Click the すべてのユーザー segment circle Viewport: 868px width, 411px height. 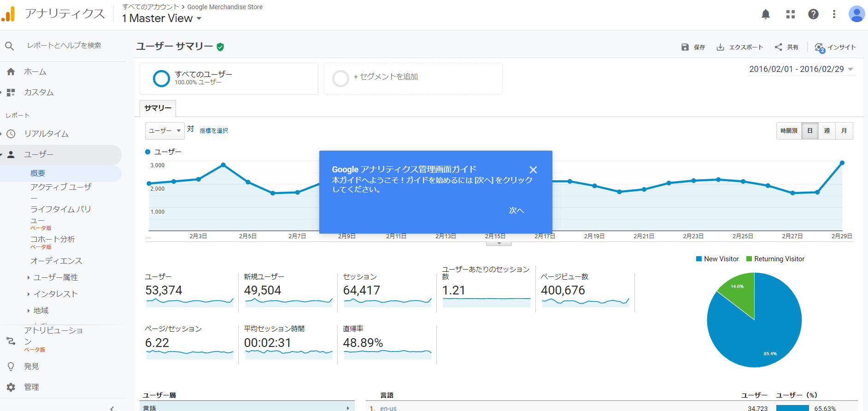(x=161, y=78)
